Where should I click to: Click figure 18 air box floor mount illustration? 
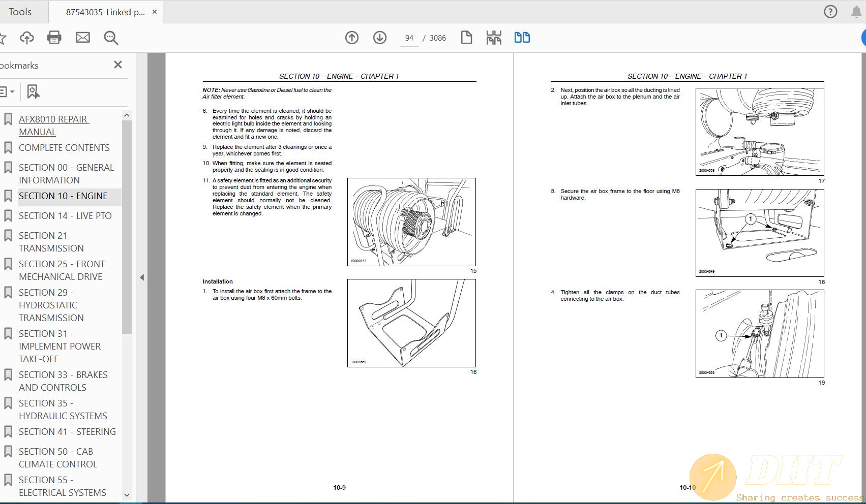[x=760, y=233]
